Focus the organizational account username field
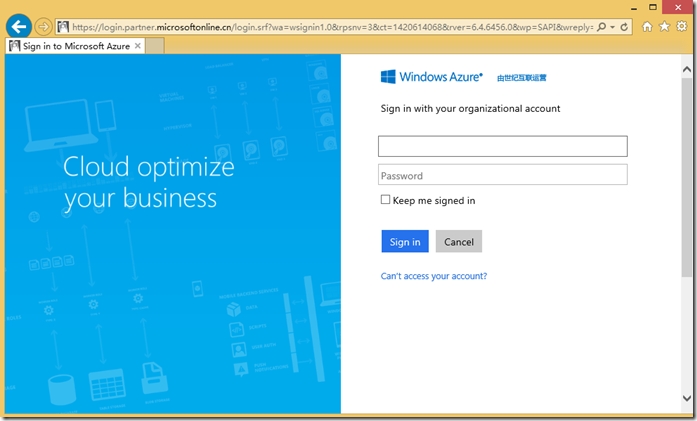The width and height of the screenshot is (697, 421). (x=503, y=146)
